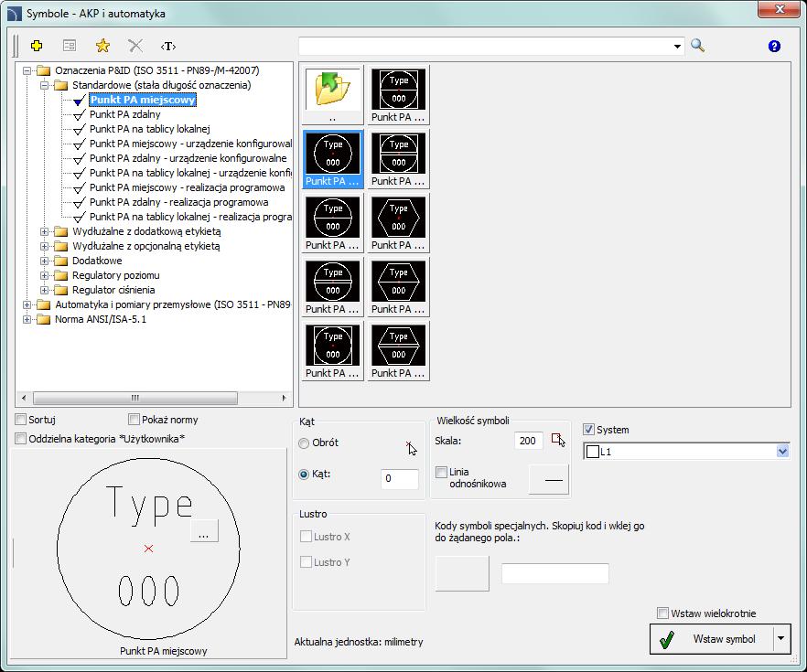Select circle with double line thumbnail
Screen dimensions: 807x672
[332, 287]
